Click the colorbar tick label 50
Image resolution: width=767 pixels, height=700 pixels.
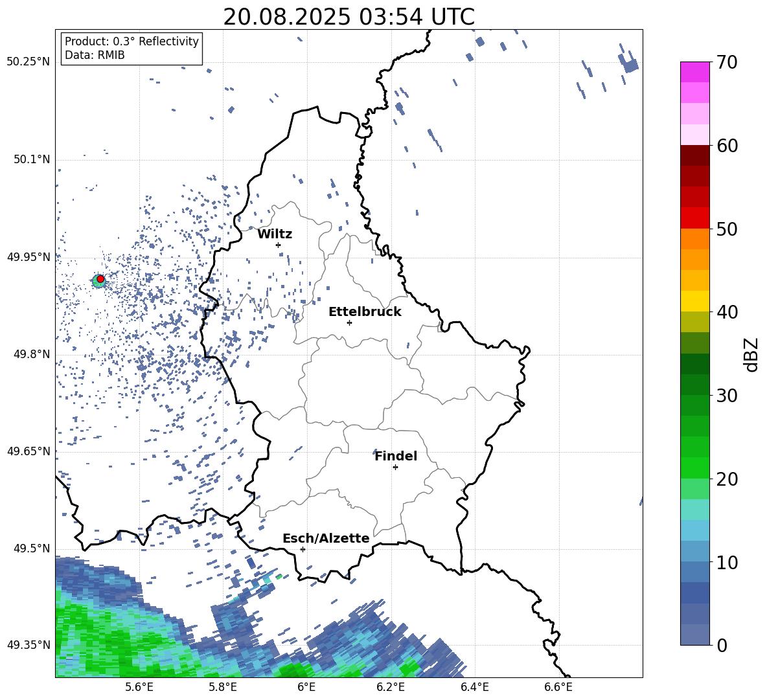(727, 229)
